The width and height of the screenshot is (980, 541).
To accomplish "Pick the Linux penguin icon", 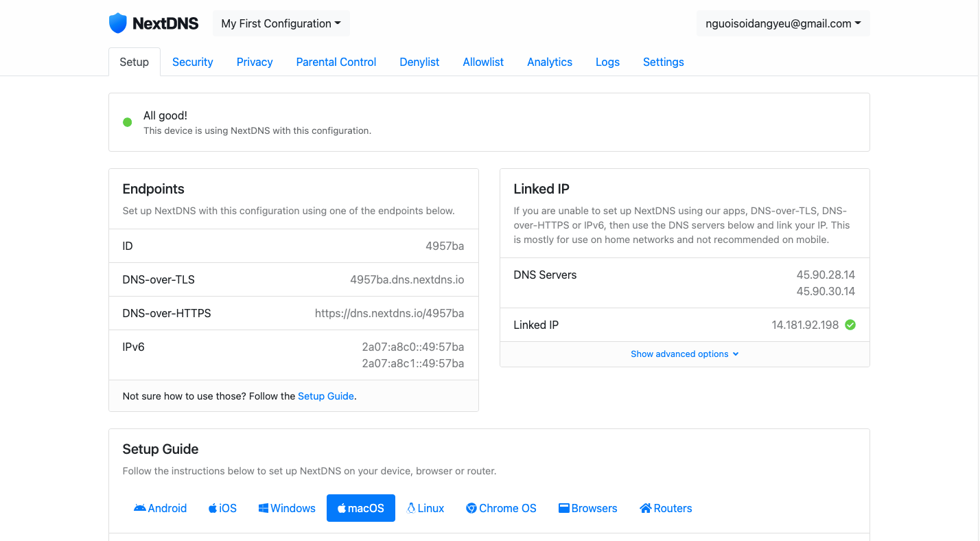I will (412, 508).
